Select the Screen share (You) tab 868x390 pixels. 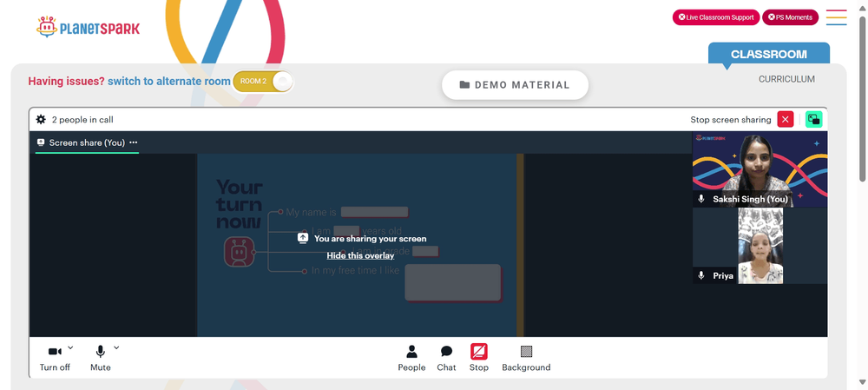point(87,142)
